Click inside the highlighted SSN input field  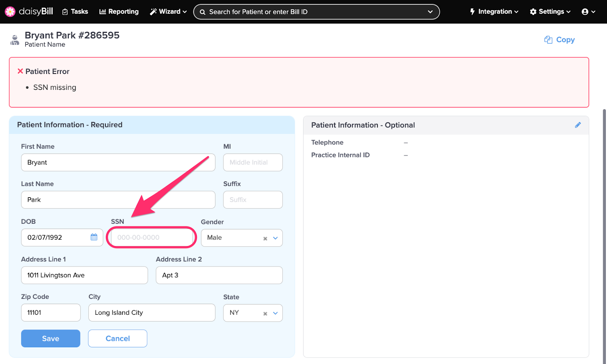[151, 237]
